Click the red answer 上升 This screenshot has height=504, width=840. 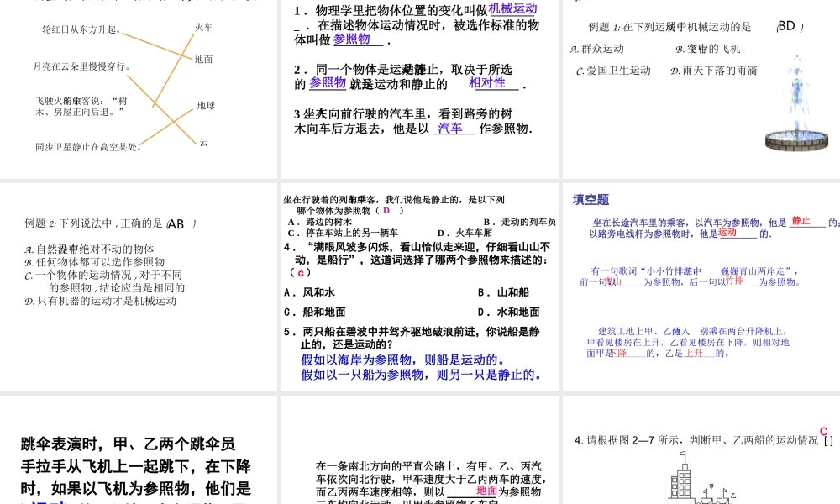[x=694, y=353]
